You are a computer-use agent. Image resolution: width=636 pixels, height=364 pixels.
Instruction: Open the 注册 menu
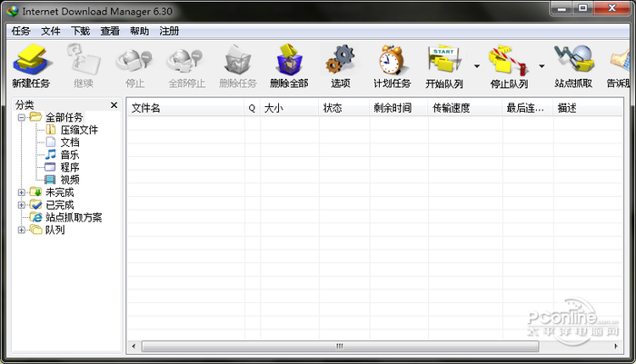[169, 31]
